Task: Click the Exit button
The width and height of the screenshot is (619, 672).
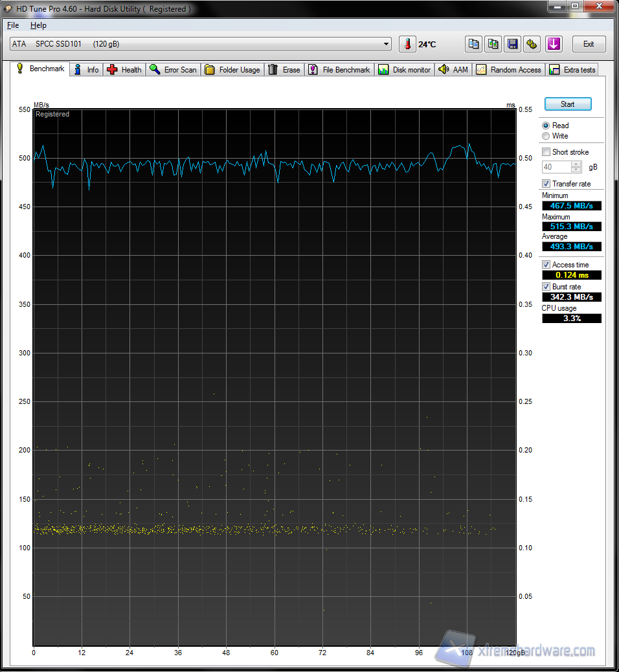Action: coord(589,44)
